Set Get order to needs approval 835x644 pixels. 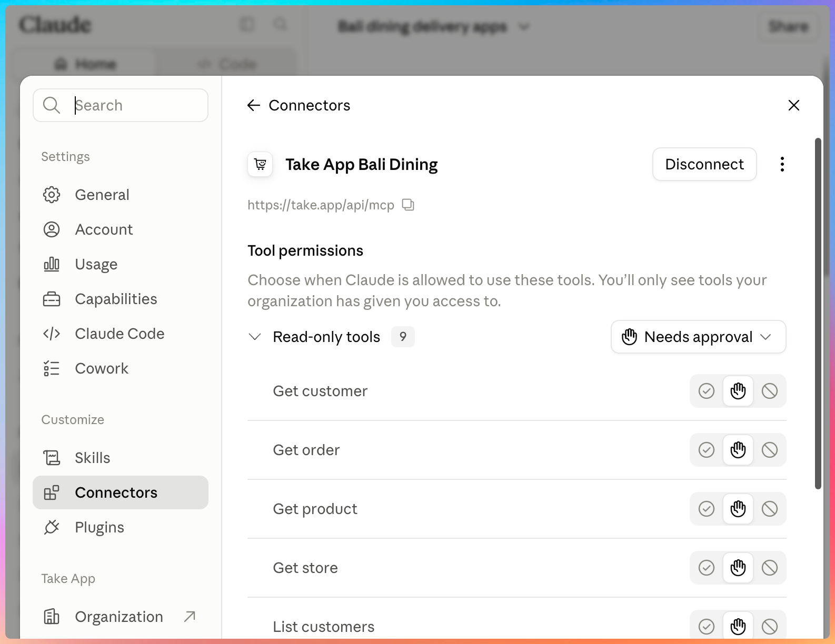click(x=738, y=450)
